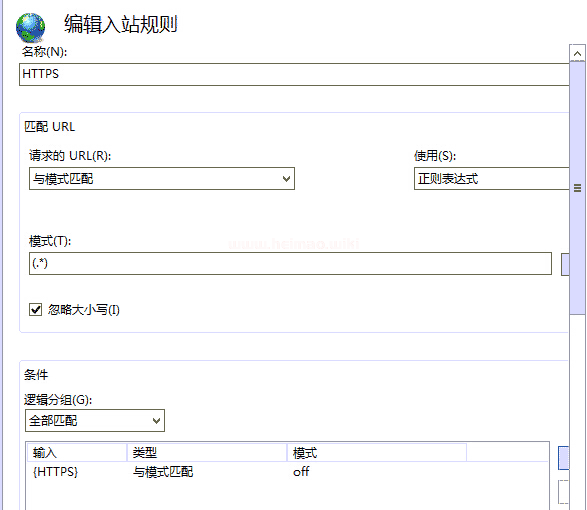Click the vertical scrollbar thumb
The width and height of the screenshot is (587, 510).
pos(577,188)
